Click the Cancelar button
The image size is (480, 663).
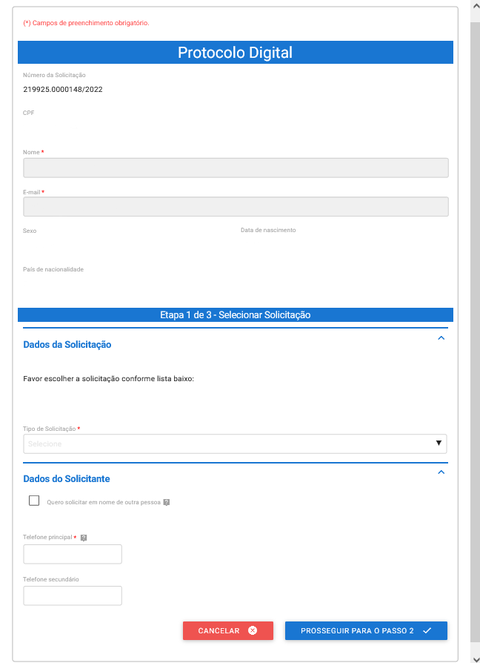pyautogui.click(x=228, y=630)
